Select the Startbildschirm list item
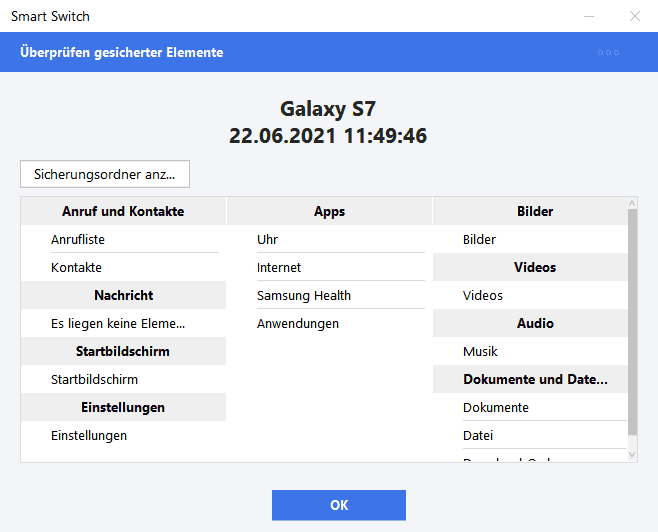 click(123, 379)
